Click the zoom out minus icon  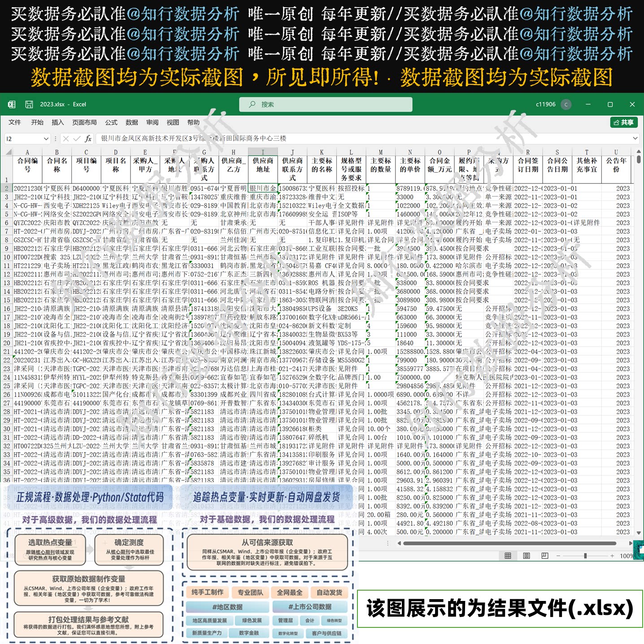point(559,556)
